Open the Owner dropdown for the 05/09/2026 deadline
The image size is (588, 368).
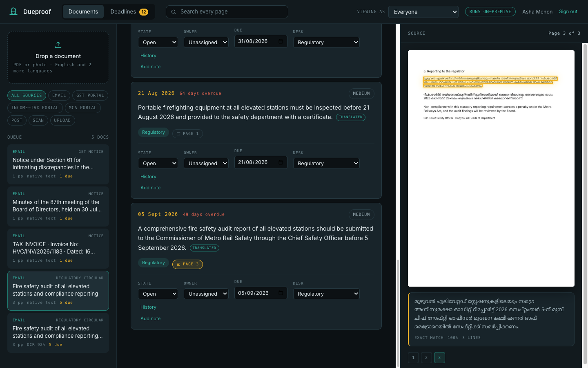(206, 294)
